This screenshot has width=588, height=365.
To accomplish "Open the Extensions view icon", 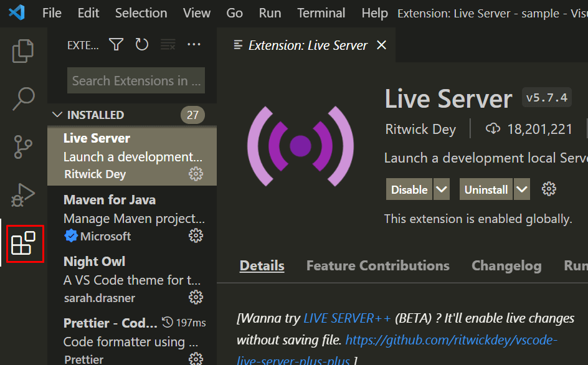I will point(23,243).
